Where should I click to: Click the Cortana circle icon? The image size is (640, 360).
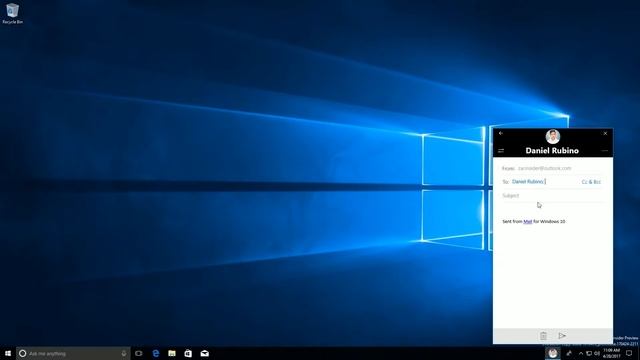pyautogui.click(x=22, y=353)
